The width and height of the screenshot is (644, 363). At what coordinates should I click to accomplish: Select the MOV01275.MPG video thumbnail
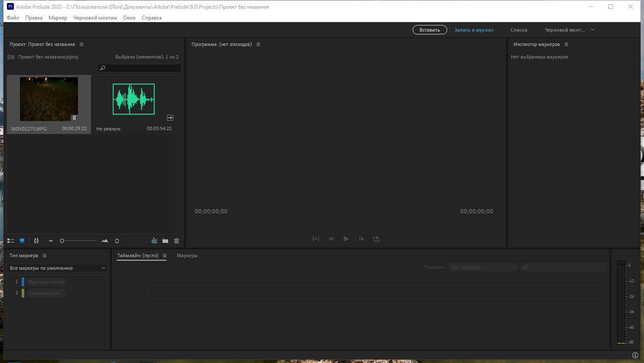pos(49,99)
